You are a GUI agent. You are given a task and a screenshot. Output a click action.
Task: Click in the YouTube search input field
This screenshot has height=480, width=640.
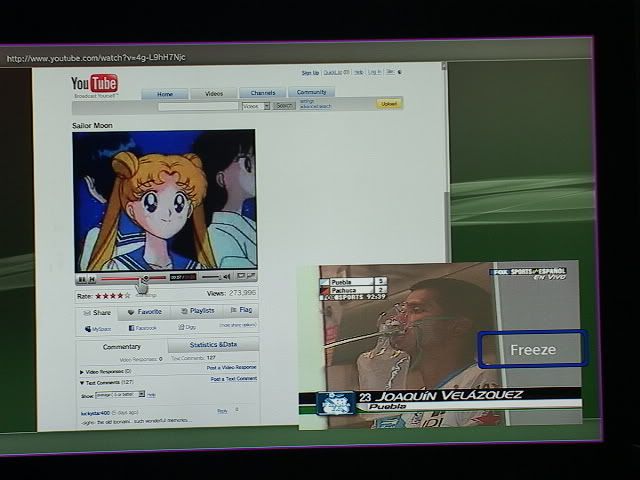point(198,107)
